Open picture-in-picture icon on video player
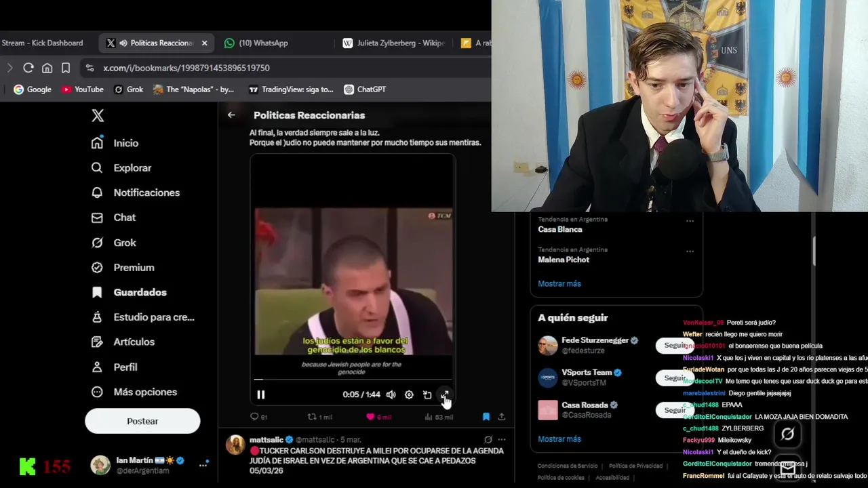Image resolution: width=868 pixels, height=488 pixels. 427,394
